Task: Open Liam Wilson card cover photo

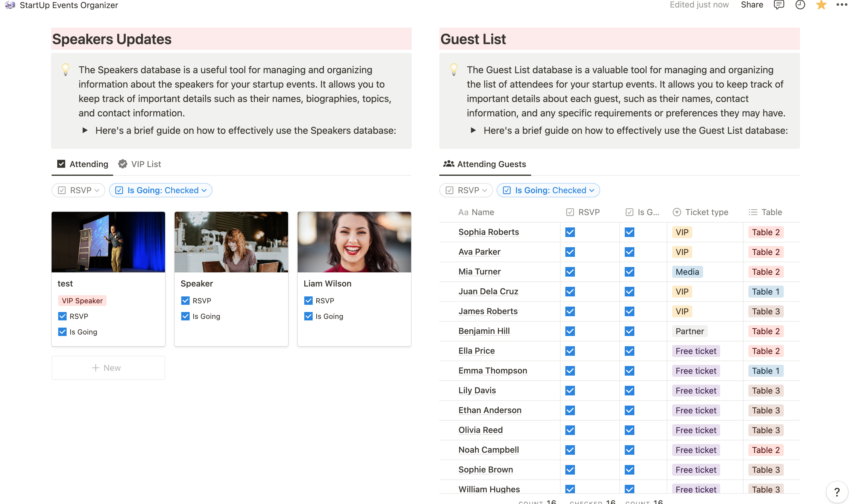Action: (354, 242)
